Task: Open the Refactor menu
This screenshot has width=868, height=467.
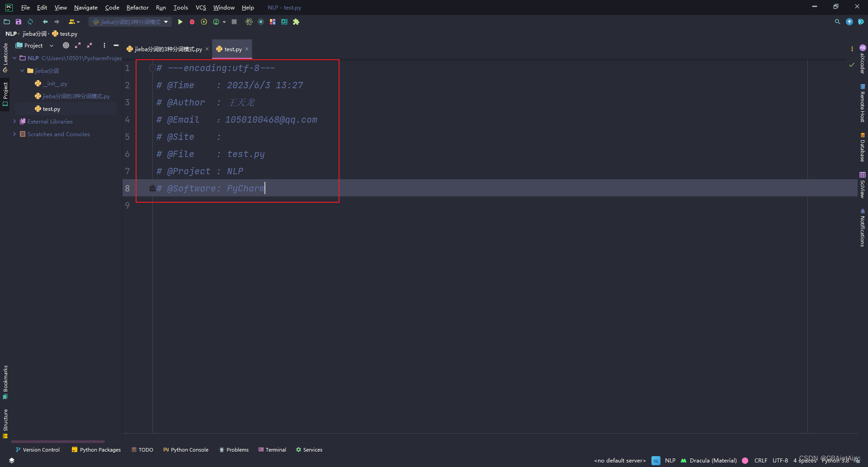Action: [x=137, y=7]
